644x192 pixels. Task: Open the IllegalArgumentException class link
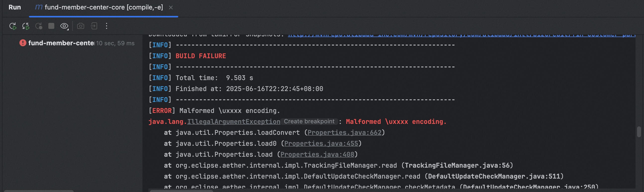[234, 122]
